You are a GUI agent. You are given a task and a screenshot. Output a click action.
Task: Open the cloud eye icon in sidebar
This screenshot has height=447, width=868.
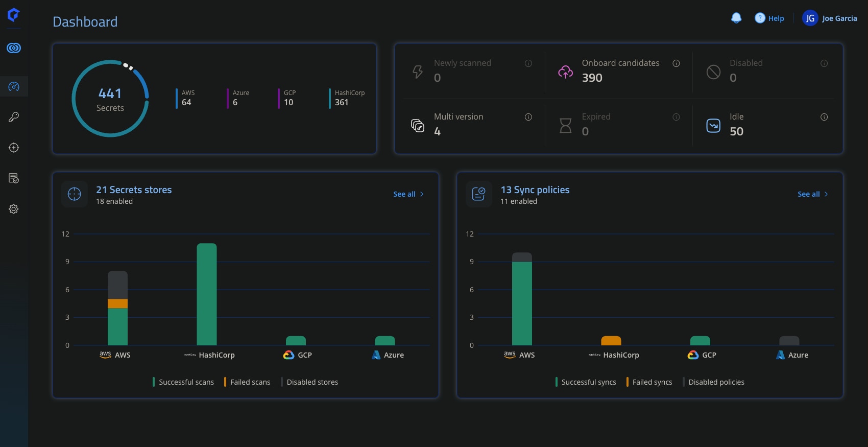tap(14, 48)
